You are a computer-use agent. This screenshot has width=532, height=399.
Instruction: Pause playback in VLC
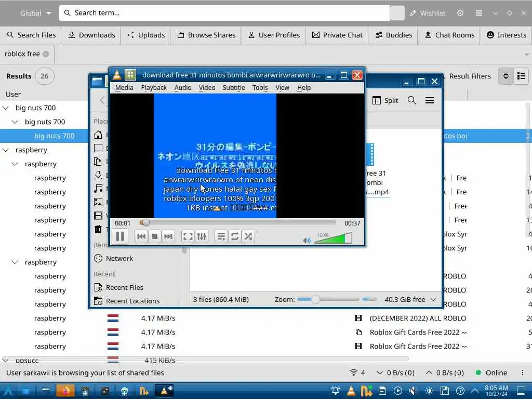point(120,236)
